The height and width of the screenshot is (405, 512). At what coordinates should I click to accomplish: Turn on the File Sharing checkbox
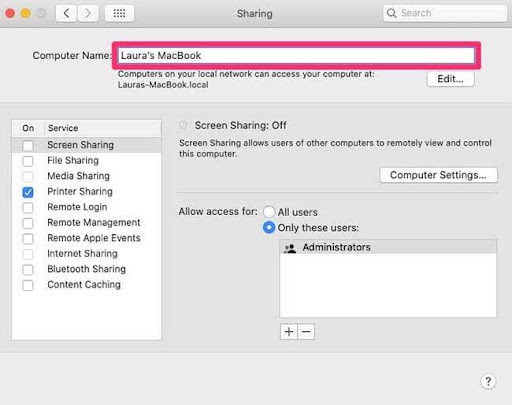pos(28,161)
